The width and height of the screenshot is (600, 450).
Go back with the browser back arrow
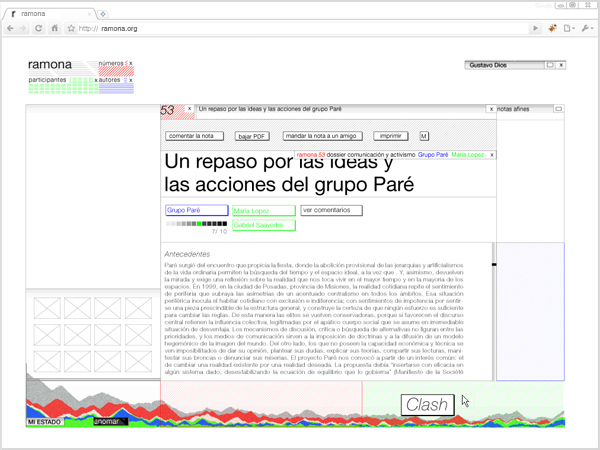10,28
